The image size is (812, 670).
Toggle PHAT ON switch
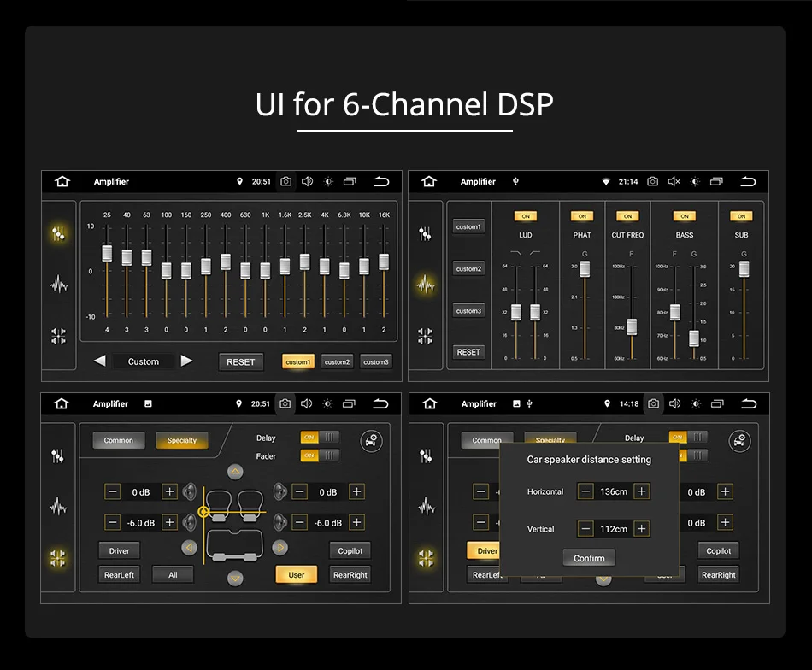pos(582,216)
